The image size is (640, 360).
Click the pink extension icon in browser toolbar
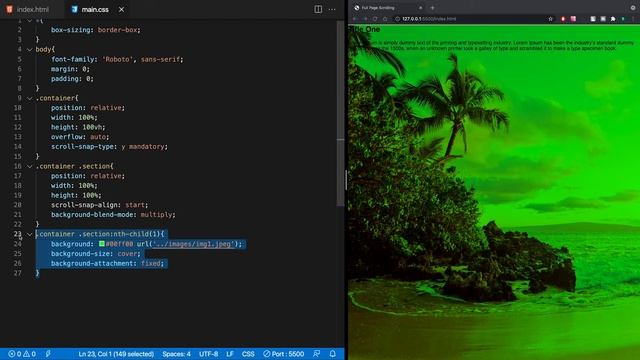point(573,19)
